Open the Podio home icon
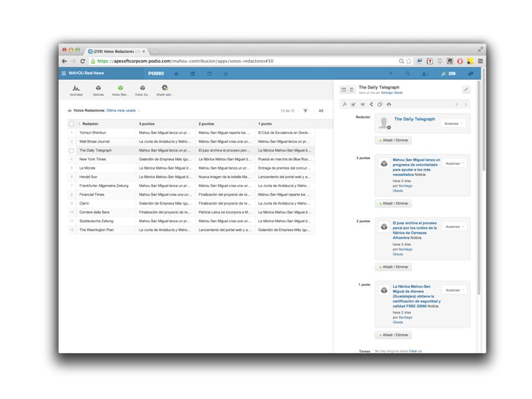Viewport: 532px width, 399px height. point(176,74)
